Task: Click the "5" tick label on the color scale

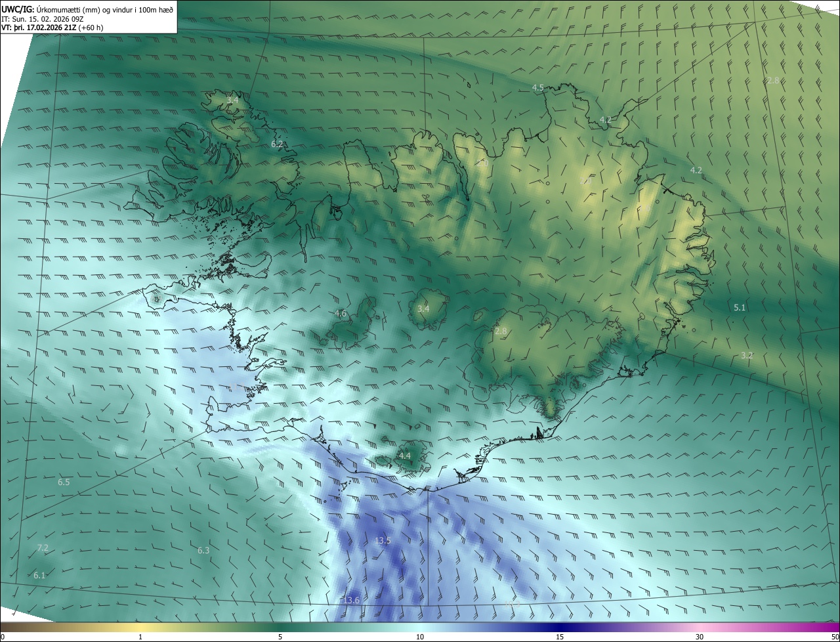Action: [280, 637]
